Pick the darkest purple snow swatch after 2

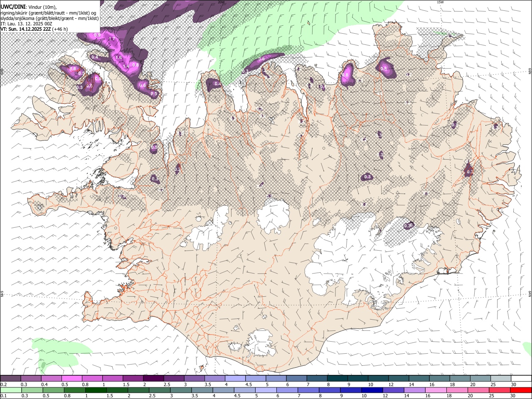coord(153,378)
